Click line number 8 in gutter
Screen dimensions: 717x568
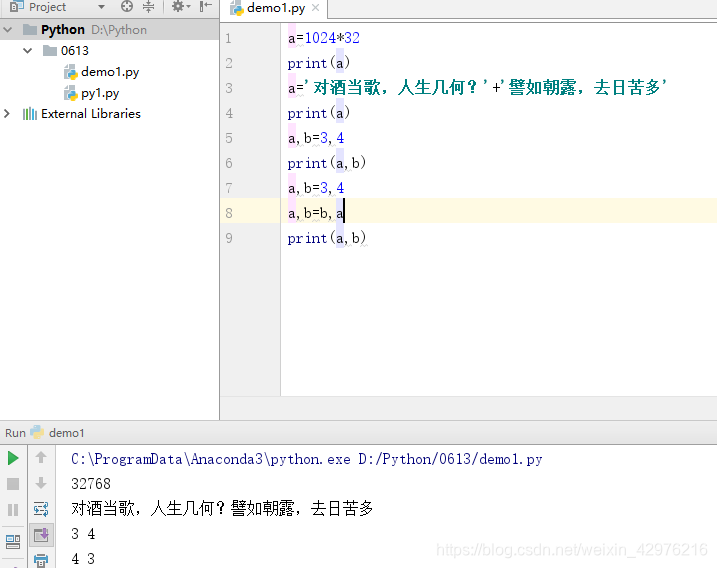pos(229,213)
